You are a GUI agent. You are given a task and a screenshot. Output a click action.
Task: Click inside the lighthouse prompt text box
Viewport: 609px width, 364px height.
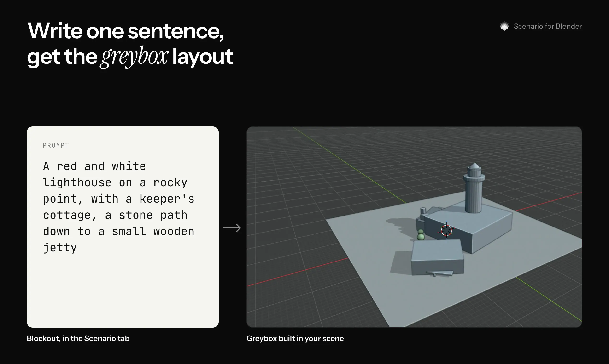click(x=123, y=227)
